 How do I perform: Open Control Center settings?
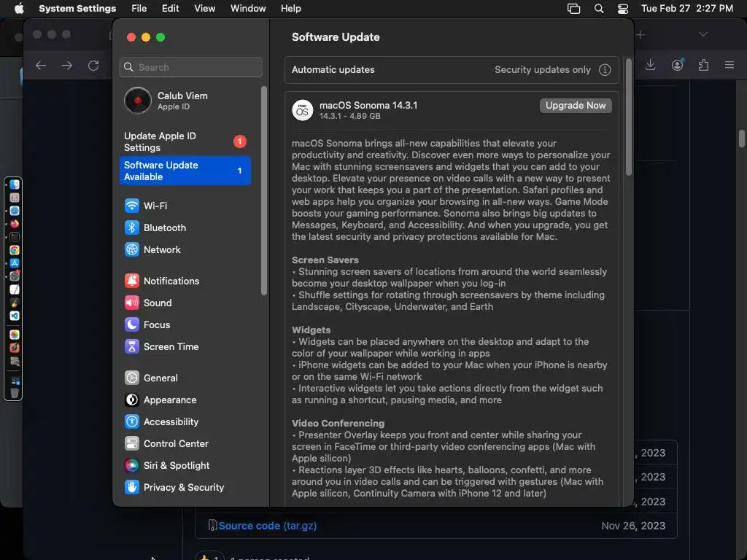[166, 444]
